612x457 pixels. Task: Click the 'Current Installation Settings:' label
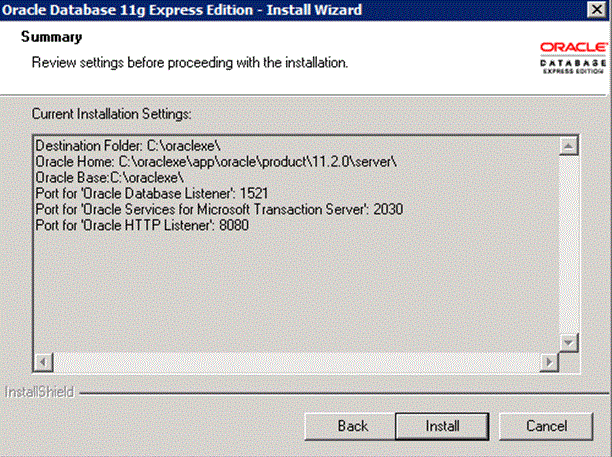111,114
